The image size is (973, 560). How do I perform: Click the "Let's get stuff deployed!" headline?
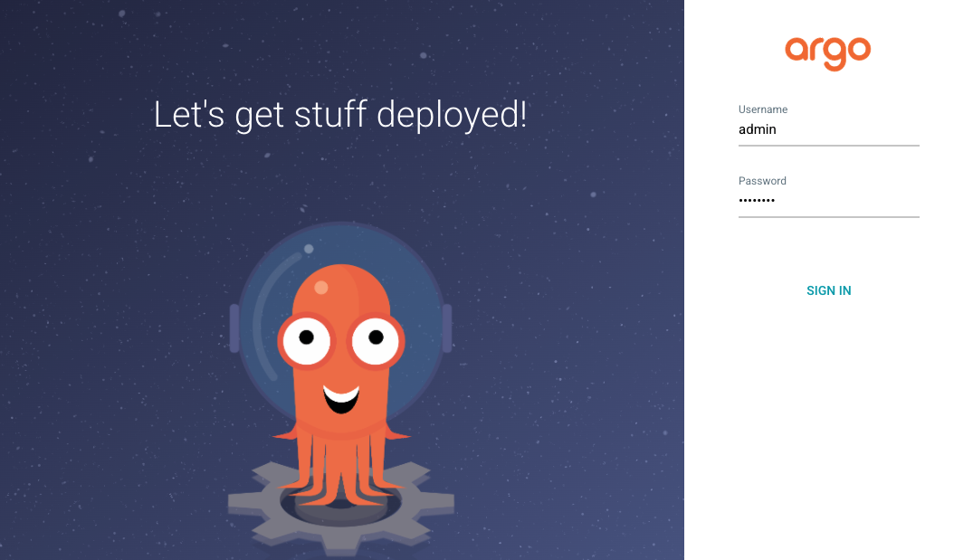(x=340, y=116)
